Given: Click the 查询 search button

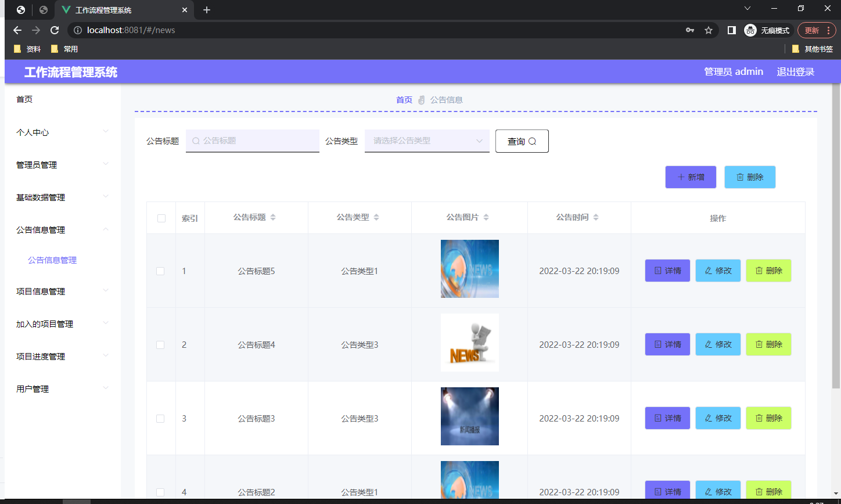Looking at the screenshot, I should [x=522, y=141].
